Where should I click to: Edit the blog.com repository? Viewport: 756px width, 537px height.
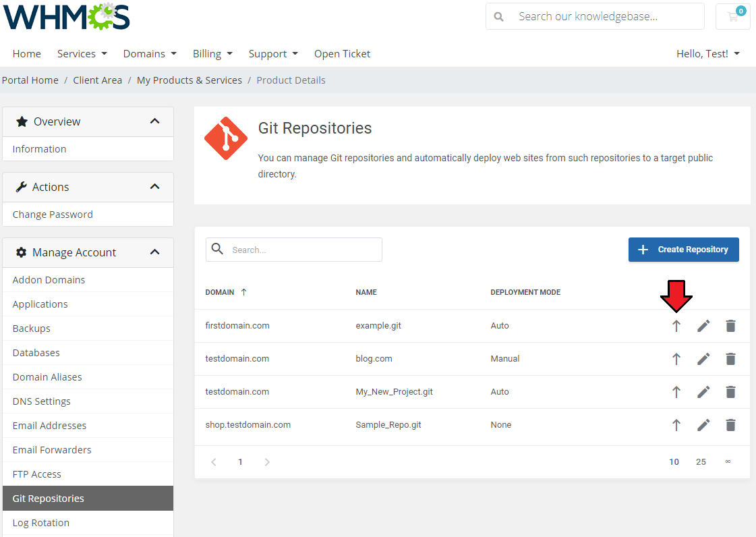[703, 359]
